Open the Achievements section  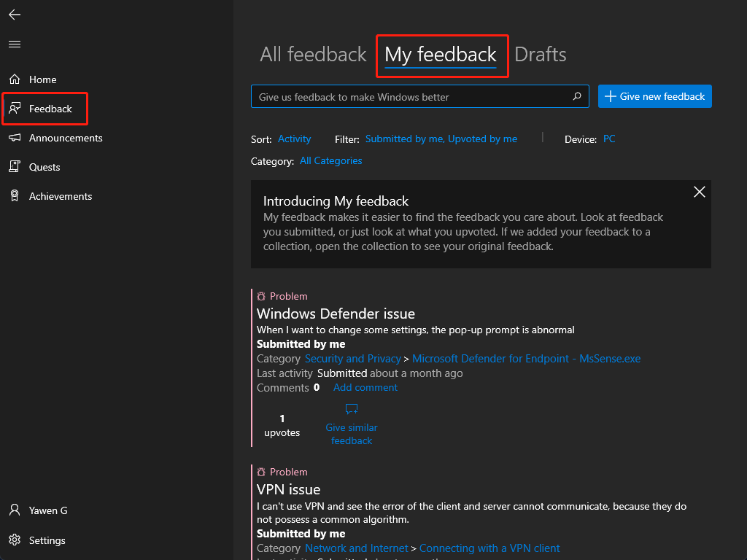[60, 196]
